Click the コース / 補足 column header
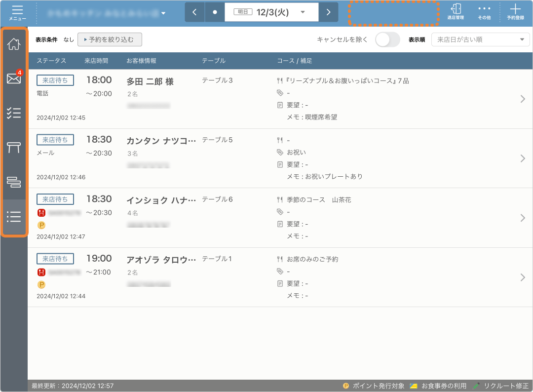The image size is (533, 392). pyautogui.click(x=294, y=61)
